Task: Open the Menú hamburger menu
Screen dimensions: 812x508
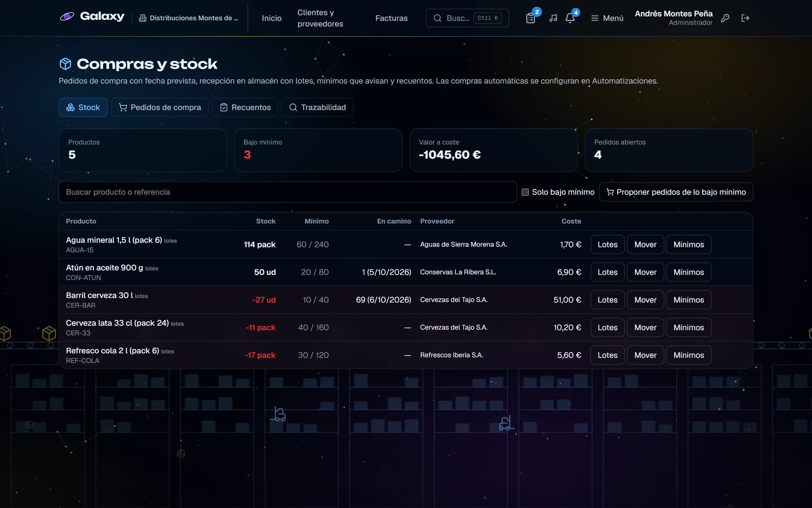Action: click(x=607, y=18)
